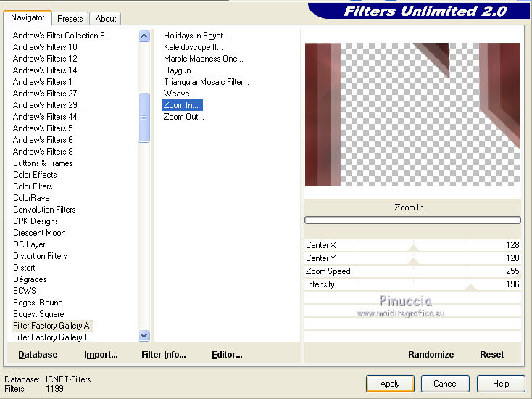Select Andrew's Filters 51 category
The image size is (532, 399).
pyautogui.click(x=45, y=128)
